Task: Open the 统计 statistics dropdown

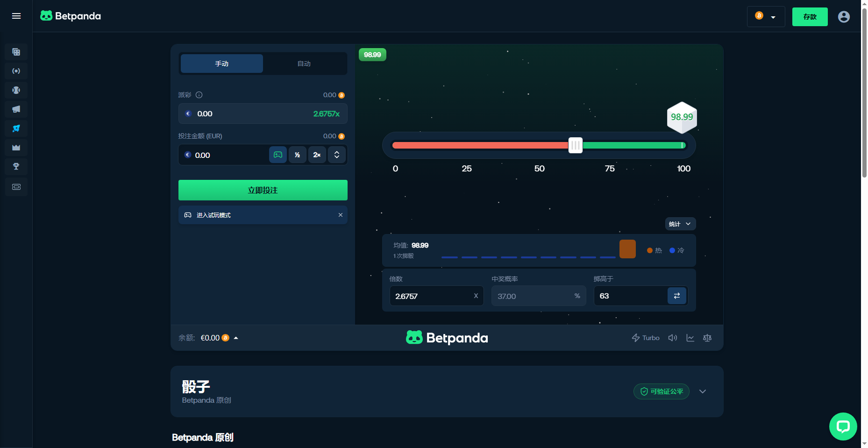Action: tap(680, 224)
